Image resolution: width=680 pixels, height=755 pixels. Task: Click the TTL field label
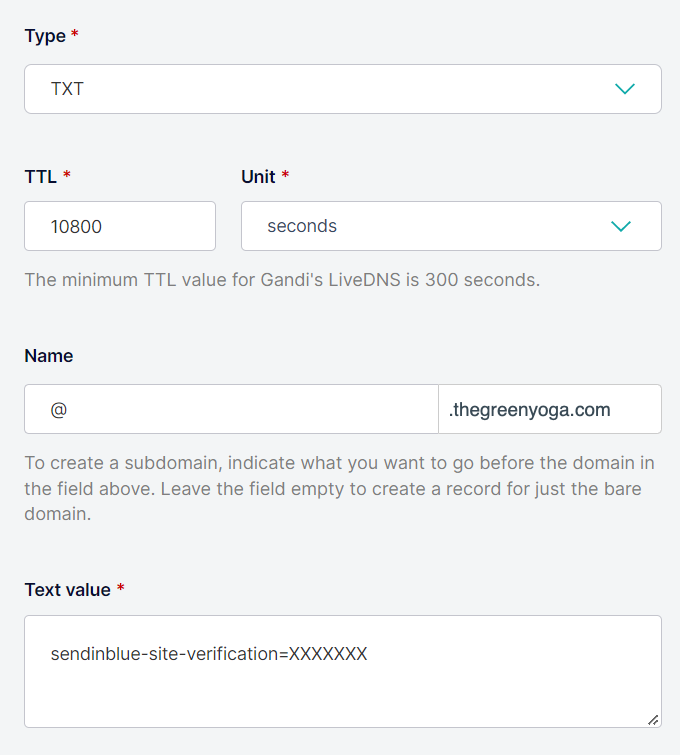coord(40,176)
